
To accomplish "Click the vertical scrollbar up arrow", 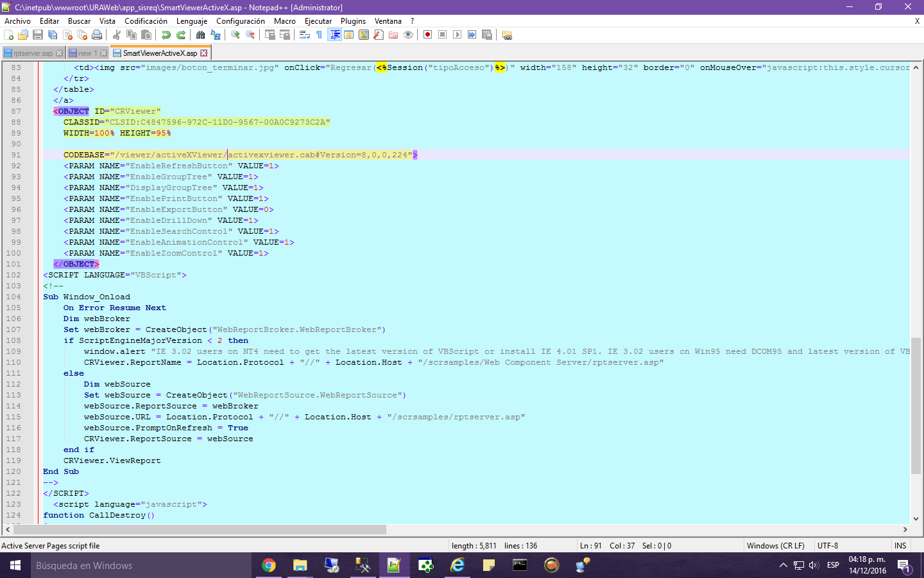I will (x=916, y=67).
